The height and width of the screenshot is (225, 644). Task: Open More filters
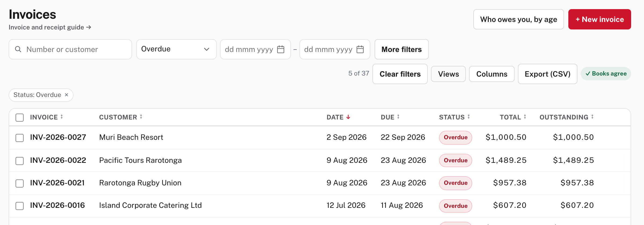[402, 49]
